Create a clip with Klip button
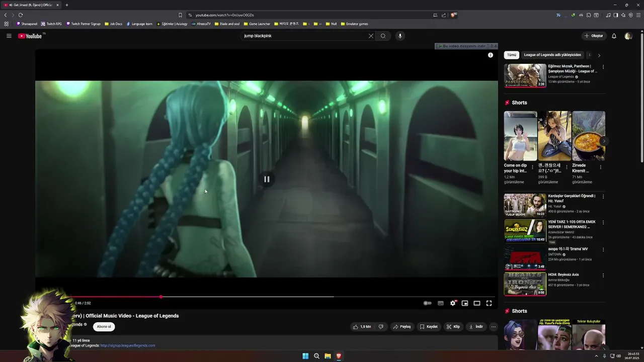Screen dimensions: 644x362 [453, 327]
